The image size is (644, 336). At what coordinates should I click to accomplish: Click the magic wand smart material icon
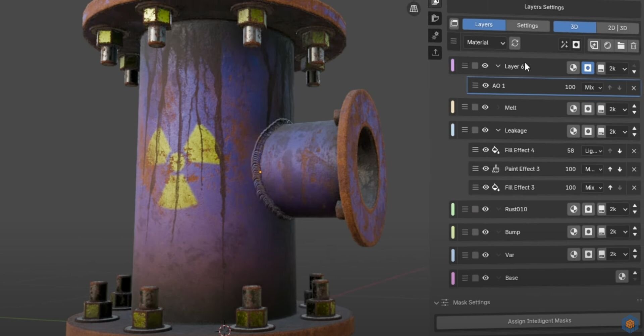(x=564, y=45)
